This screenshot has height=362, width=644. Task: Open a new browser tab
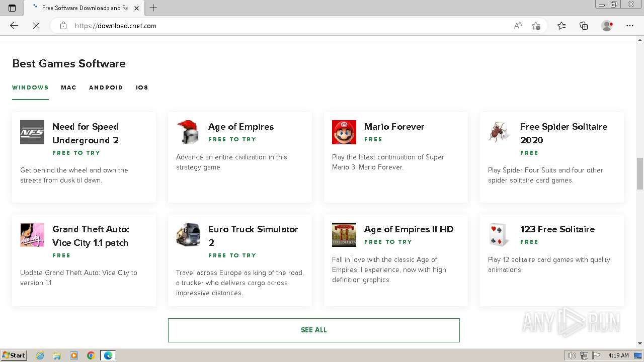coord(153,8)
